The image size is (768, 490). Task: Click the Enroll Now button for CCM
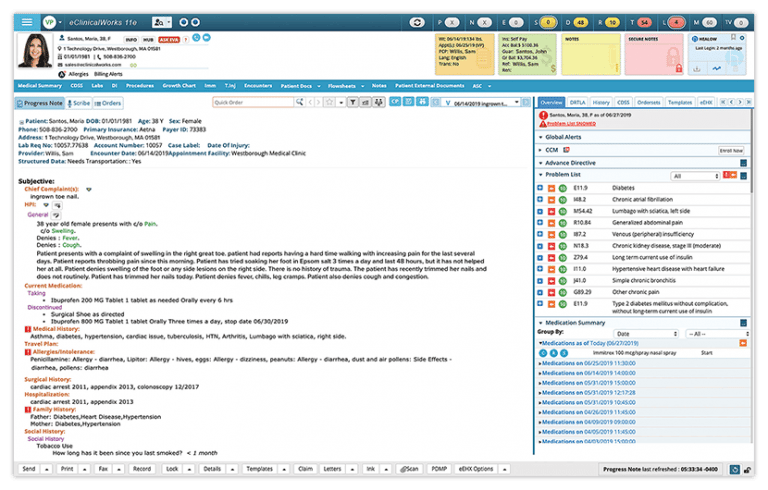click(731, 150)
